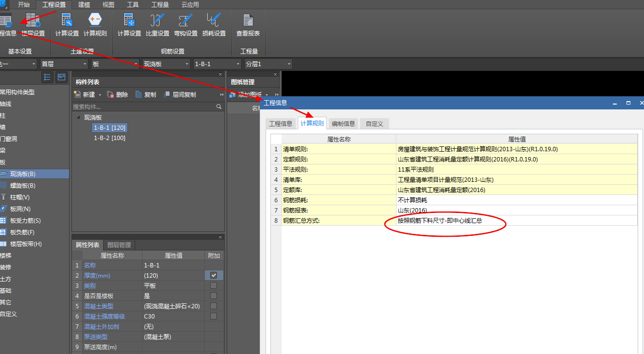Screen dimensions: 644x354
Task: Switch to 编制信息 tab in dialog
Action: point(343,124)
